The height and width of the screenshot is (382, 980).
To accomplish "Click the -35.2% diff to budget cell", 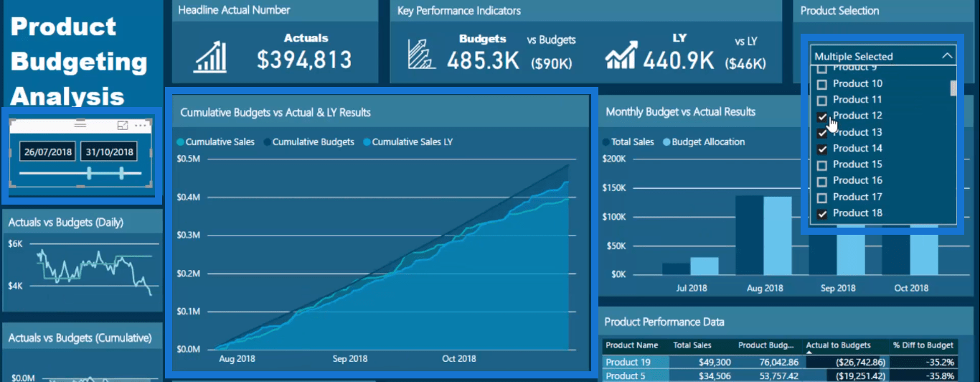I will (940, 362).
